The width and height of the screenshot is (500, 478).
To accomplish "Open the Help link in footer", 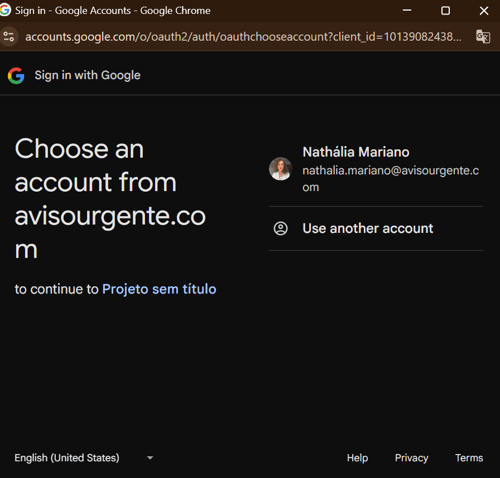I will coord(357,458).
